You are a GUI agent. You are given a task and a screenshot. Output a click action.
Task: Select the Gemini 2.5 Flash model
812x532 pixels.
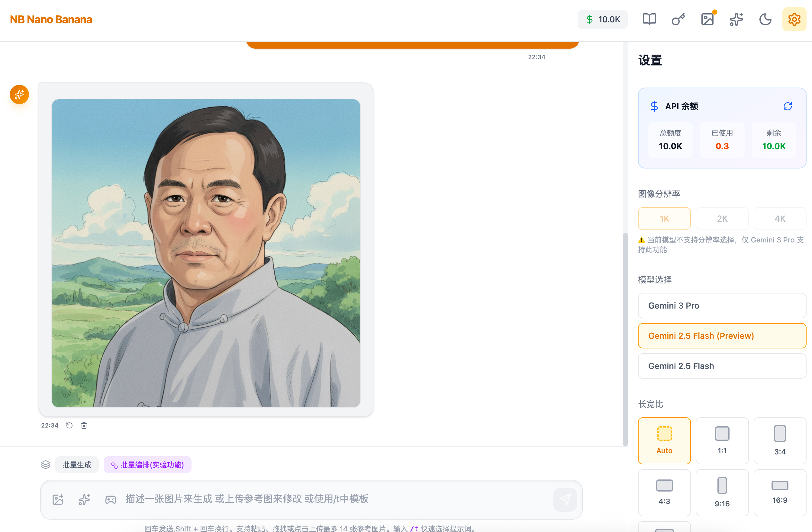(x=722, y=366)
